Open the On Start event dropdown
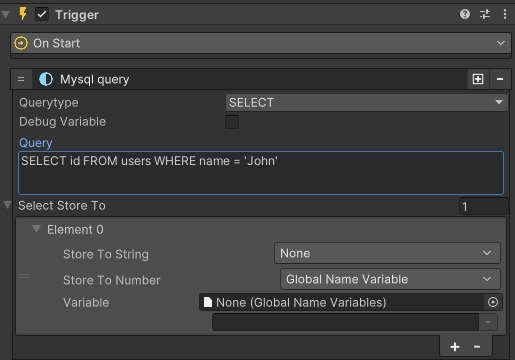 [261, 43]
